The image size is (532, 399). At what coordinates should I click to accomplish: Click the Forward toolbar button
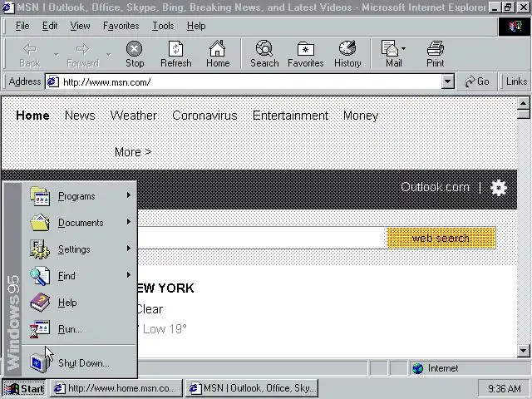point(83,55)
